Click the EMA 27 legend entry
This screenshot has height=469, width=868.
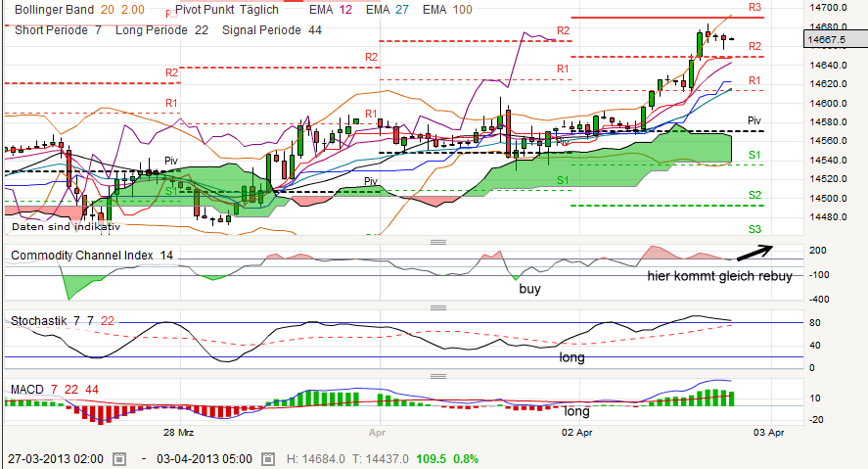click(387, 10)
